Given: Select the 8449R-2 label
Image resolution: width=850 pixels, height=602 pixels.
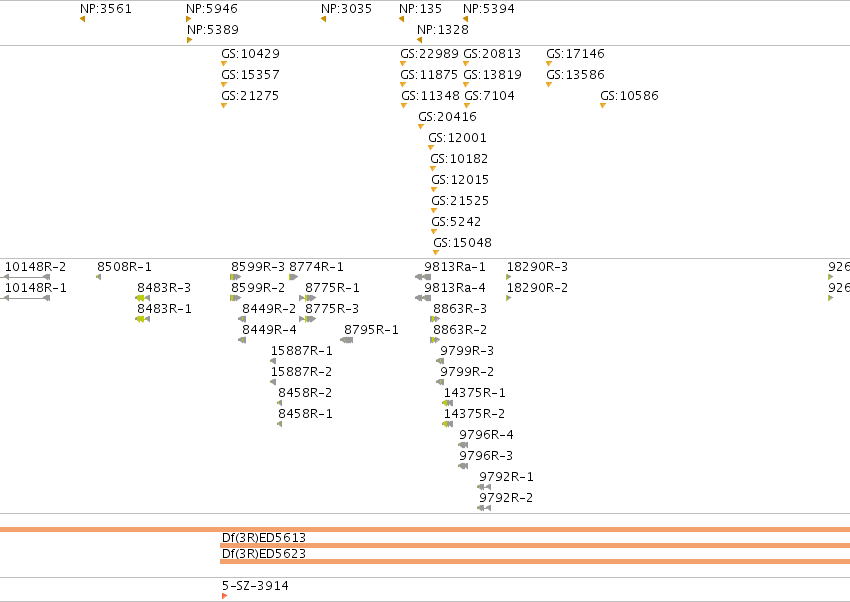Looking at the screenshot, I should (269, 309).
